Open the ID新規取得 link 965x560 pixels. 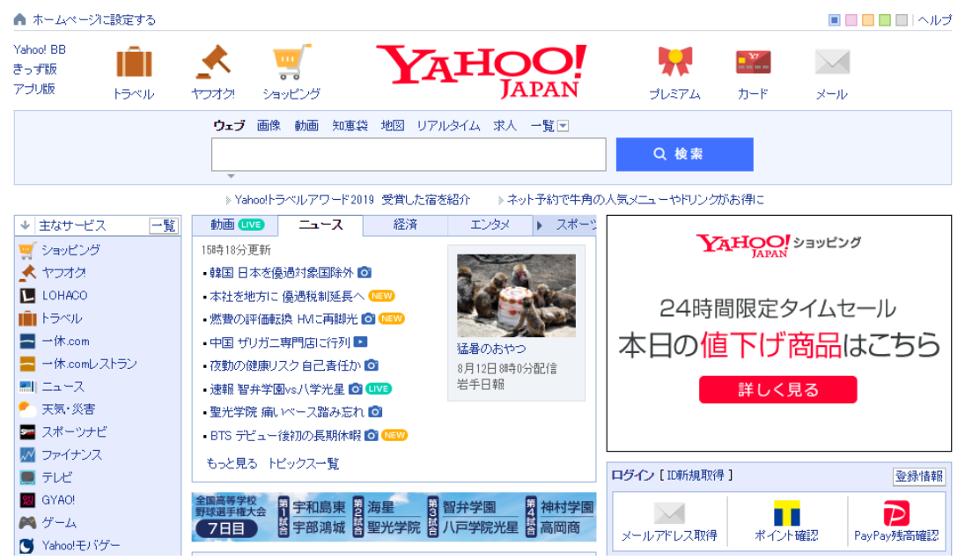coord(696,475)
